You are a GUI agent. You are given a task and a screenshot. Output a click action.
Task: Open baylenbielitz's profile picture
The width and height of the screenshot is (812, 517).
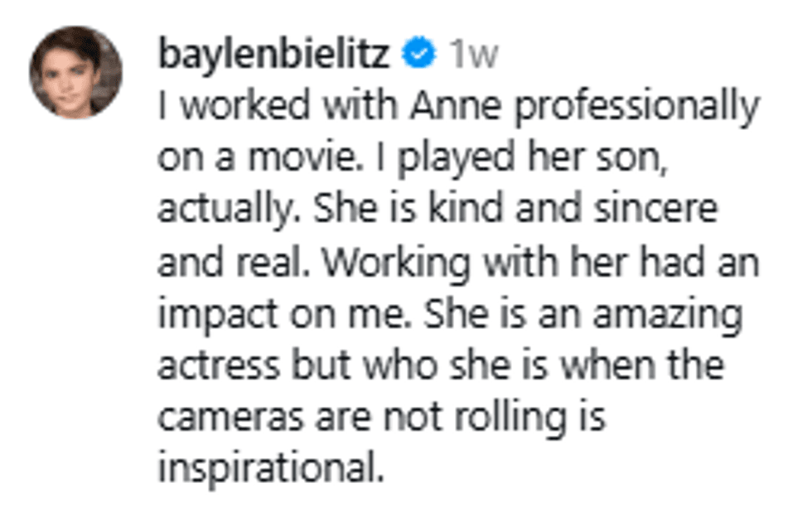tap(76, 72)
